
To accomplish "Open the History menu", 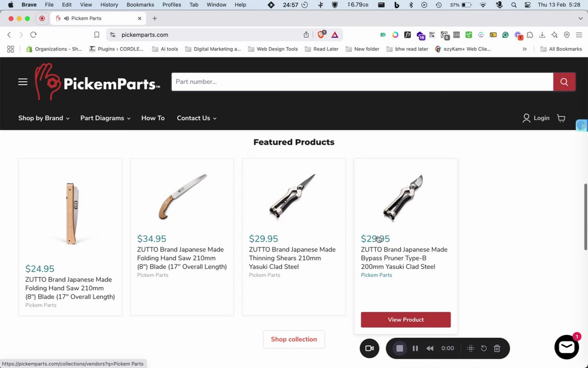I will (109, 5).
